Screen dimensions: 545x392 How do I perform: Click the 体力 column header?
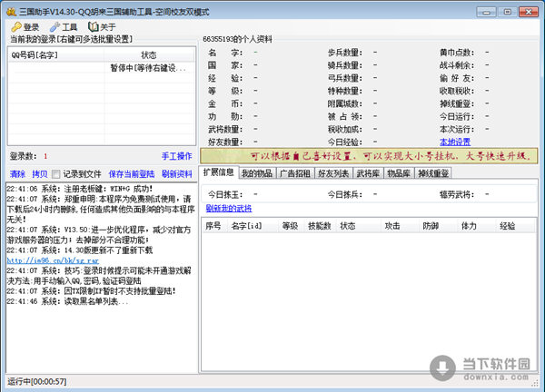click(x=477, y=226)
